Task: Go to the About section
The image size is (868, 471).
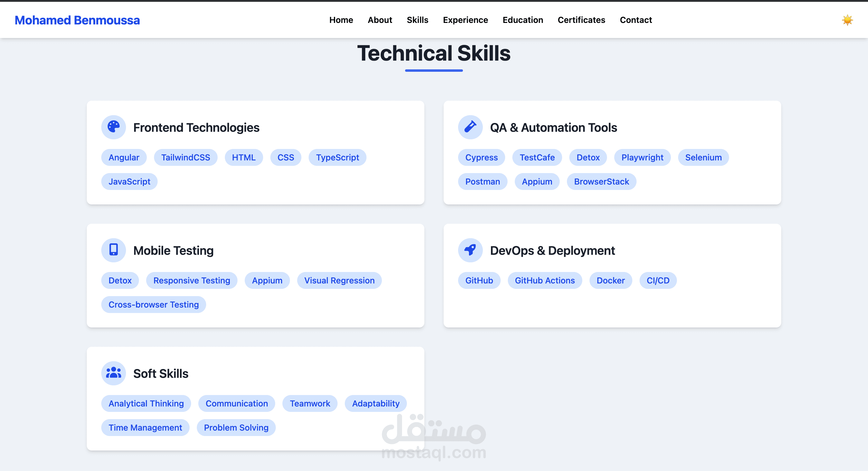Action: click(x=380, y=20)
